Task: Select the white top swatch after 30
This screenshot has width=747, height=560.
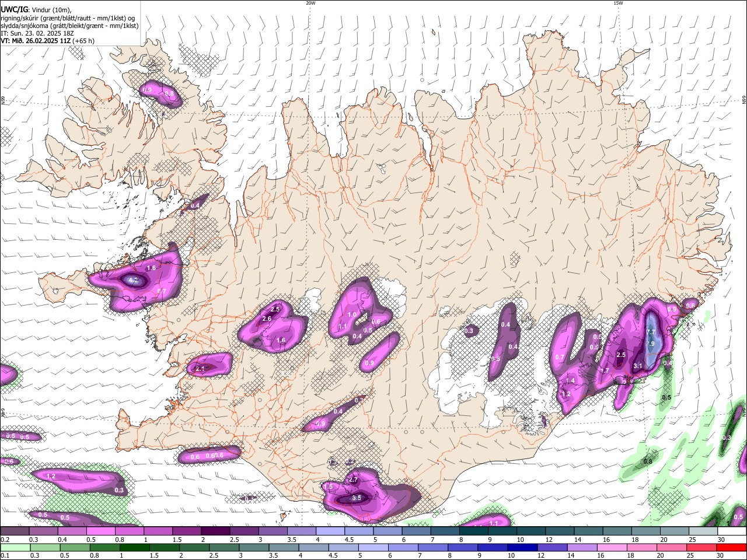Action: (x=733, y=531)
